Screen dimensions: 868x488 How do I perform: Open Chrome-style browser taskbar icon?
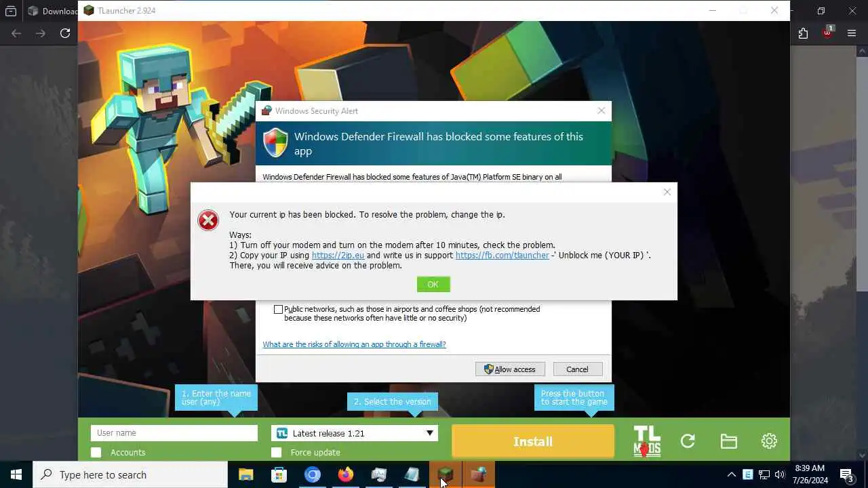pos(312,474)
